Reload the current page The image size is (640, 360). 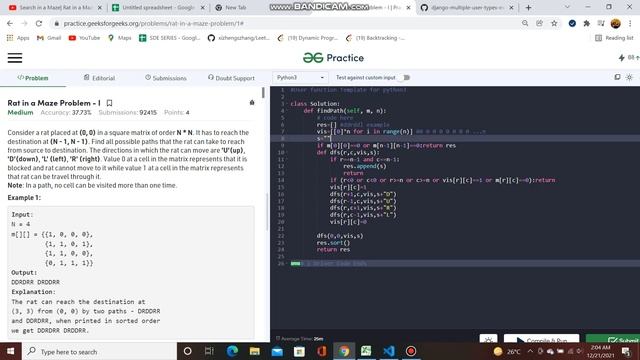tap(39, 24)
